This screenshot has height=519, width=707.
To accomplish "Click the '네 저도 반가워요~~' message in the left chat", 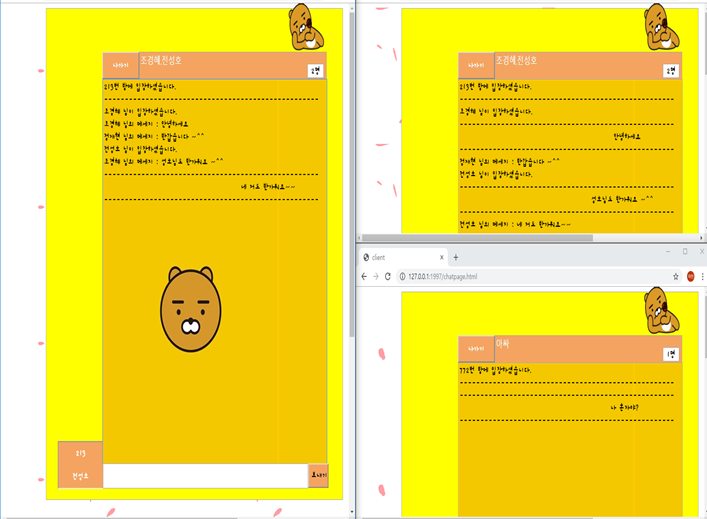I will tap(268, 186).
